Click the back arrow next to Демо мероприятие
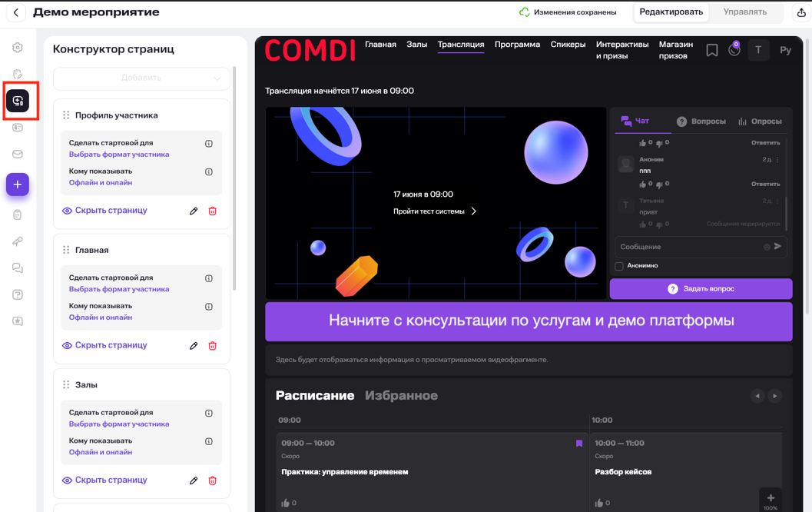The height and width of the screenshot is (512, 812). 16,12
